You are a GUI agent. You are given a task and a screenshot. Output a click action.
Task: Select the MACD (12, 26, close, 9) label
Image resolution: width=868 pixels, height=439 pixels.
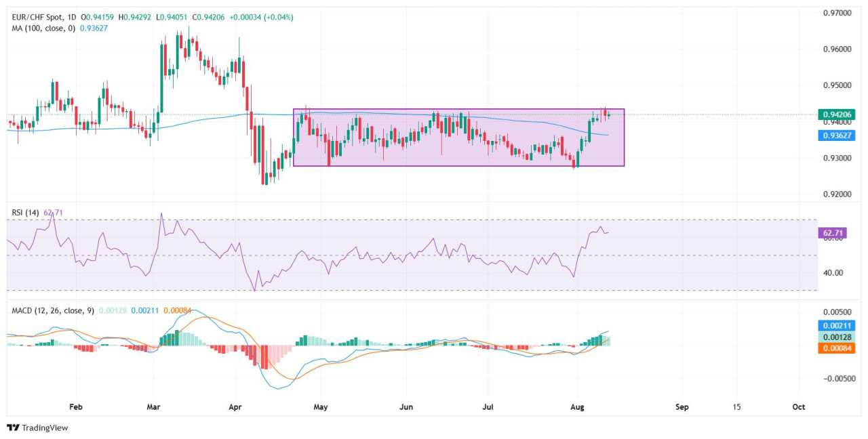tap(52, 310)
